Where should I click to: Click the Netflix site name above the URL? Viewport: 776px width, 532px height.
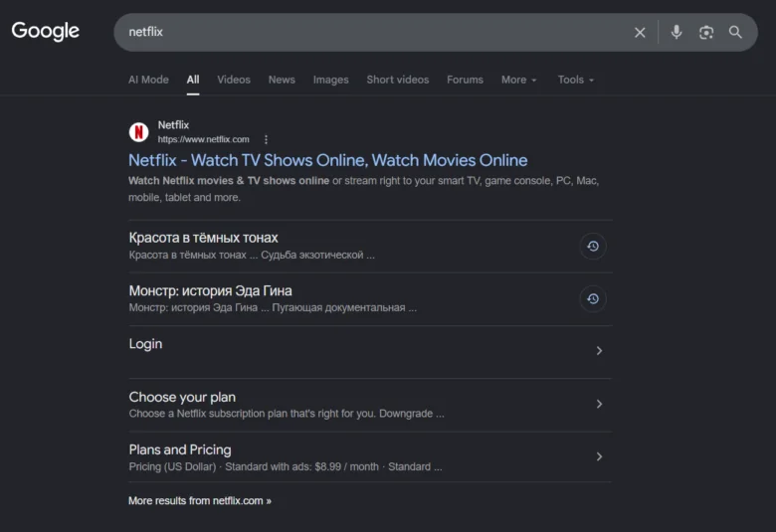tap(173, 125)
